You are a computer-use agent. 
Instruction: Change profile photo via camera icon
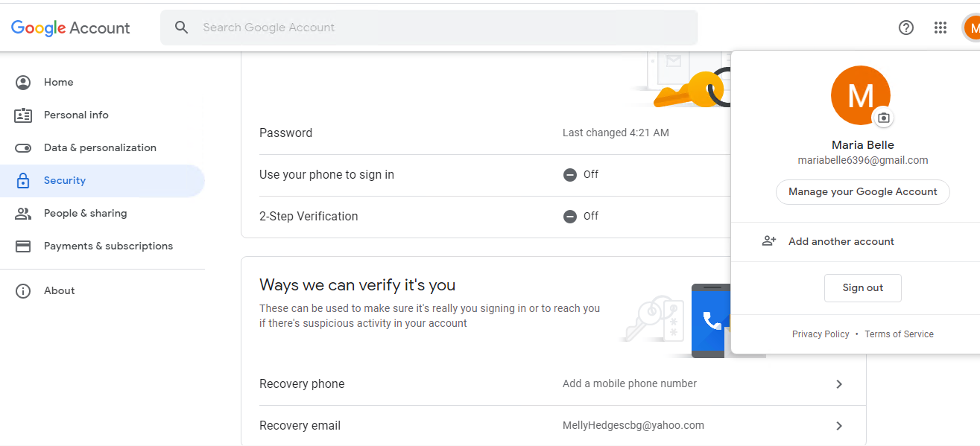point(883,118)
